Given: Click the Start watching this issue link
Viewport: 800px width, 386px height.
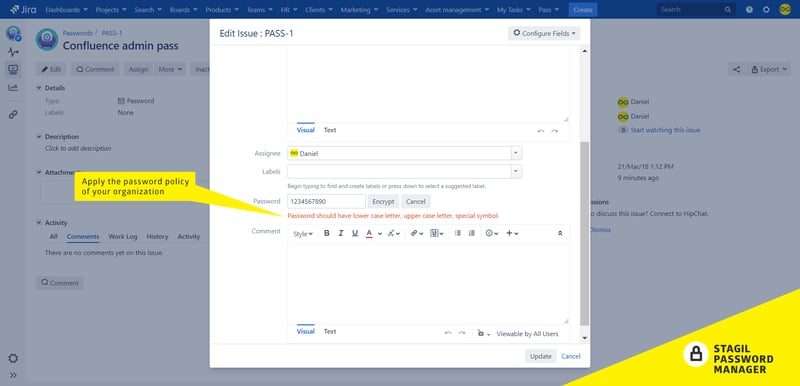Looking at the screenshot, I should point(665,131).
